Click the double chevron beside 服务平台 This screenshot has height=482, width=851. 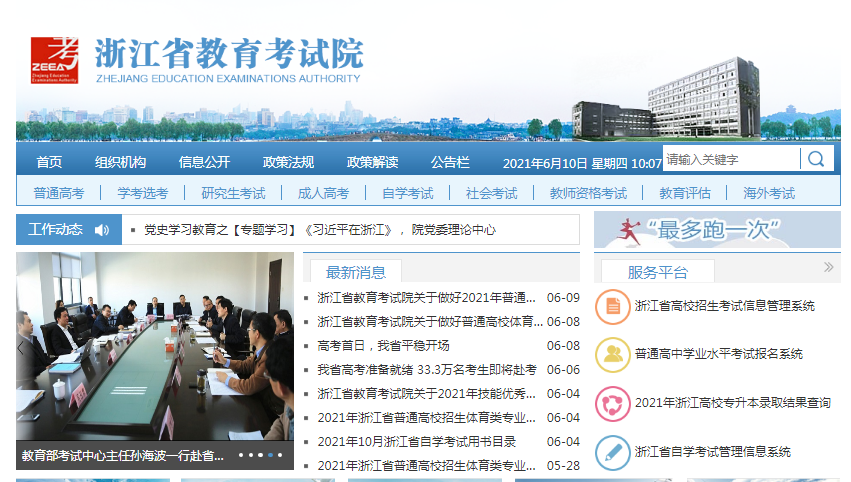coord(828,267)
